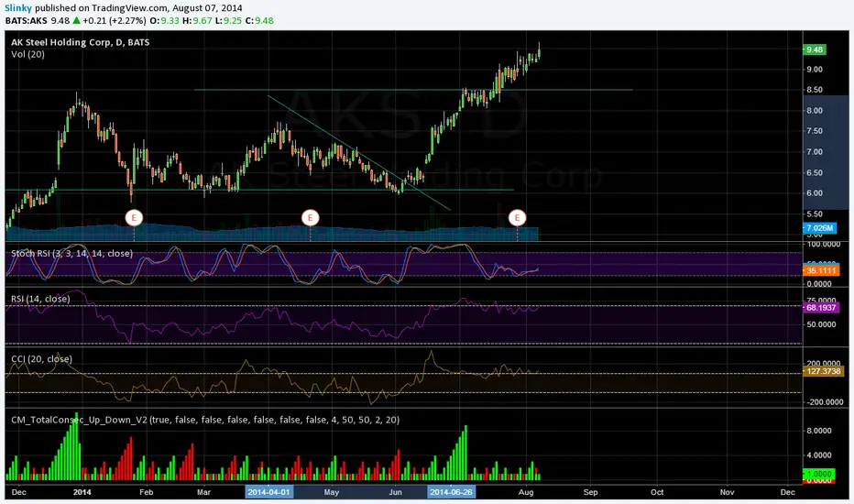The height and width of the screenshot is (504, 854).
Task: Click the 4.0000 axis label in bottom pane
Action: point(819,455)
